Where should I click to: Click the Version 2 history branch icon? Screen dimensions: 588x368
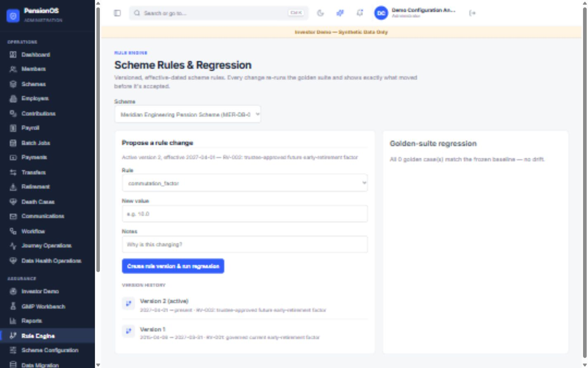coord(128,304)
